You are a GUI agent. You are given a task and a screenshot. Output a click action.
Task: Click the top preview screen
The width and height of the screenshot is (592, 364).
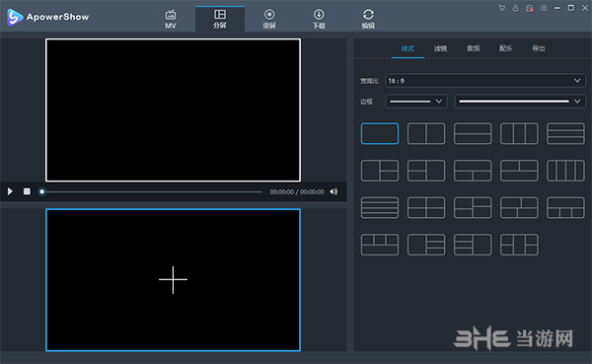click(x=173, y=109)
